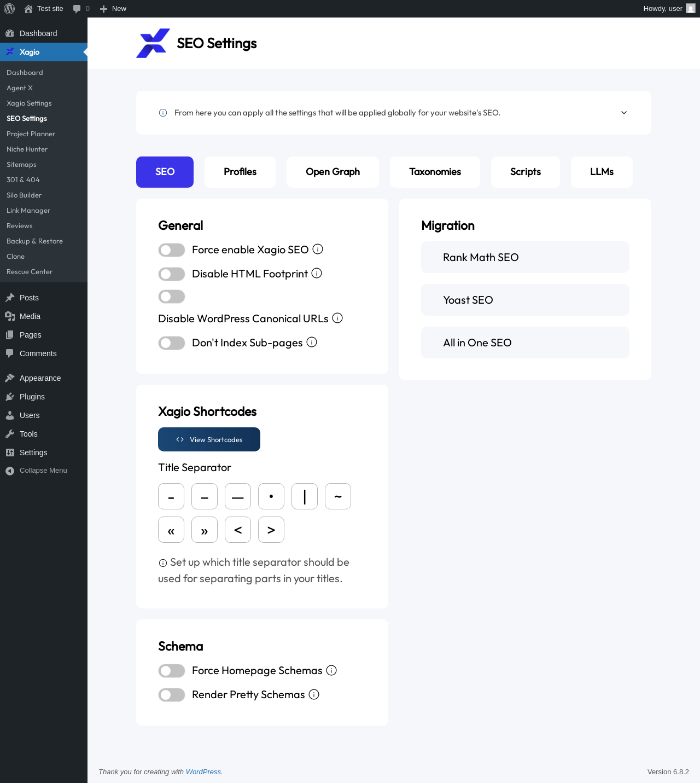
Task: Show info for Render Pretty Schemas
Action: click(314, 694)
